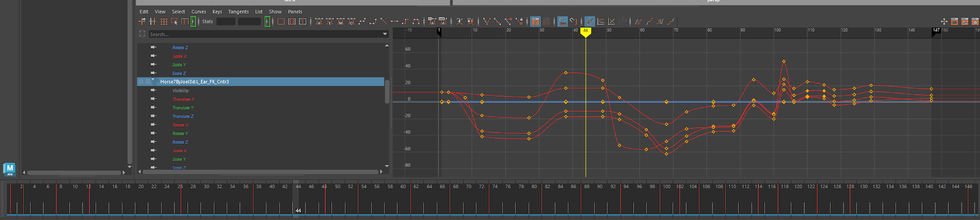The image size is (980, 220).
Task: Select the Visibility channel
Action: 181,90
